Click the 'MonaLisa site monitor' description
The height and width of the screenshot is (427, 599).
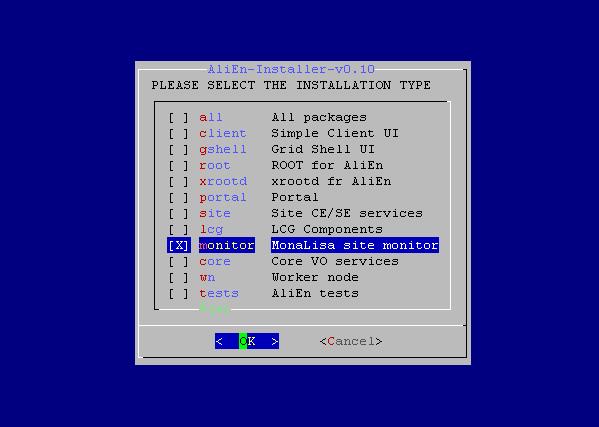point(355,245)
